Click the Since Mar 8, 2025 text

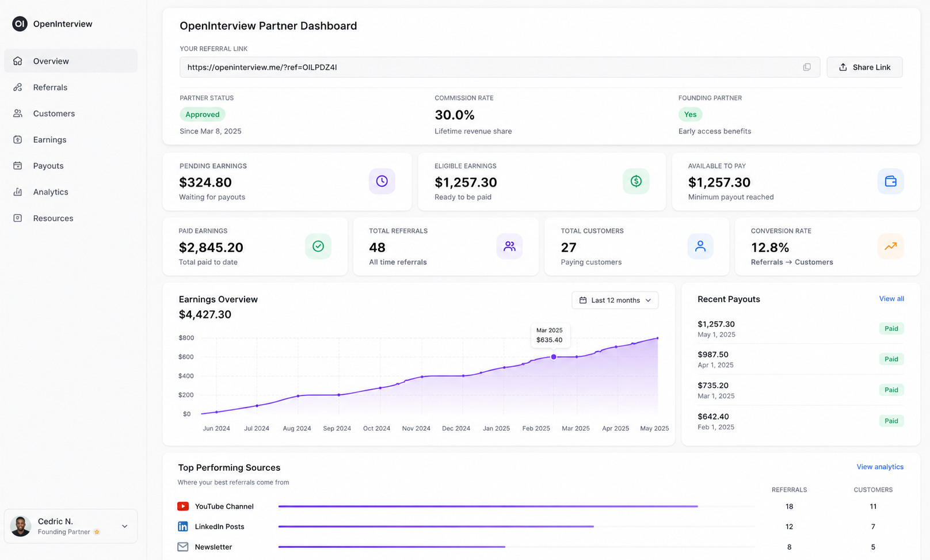211,131
